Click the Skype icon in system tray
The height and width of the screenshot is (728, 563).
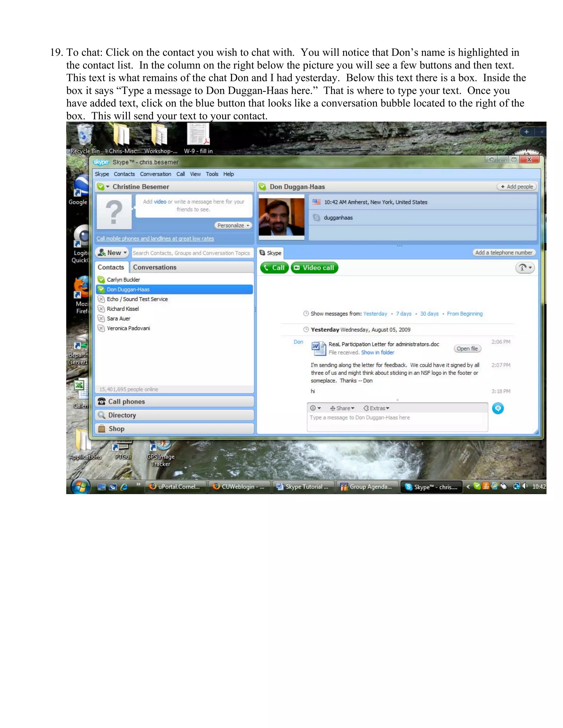(x=477, y=486)
